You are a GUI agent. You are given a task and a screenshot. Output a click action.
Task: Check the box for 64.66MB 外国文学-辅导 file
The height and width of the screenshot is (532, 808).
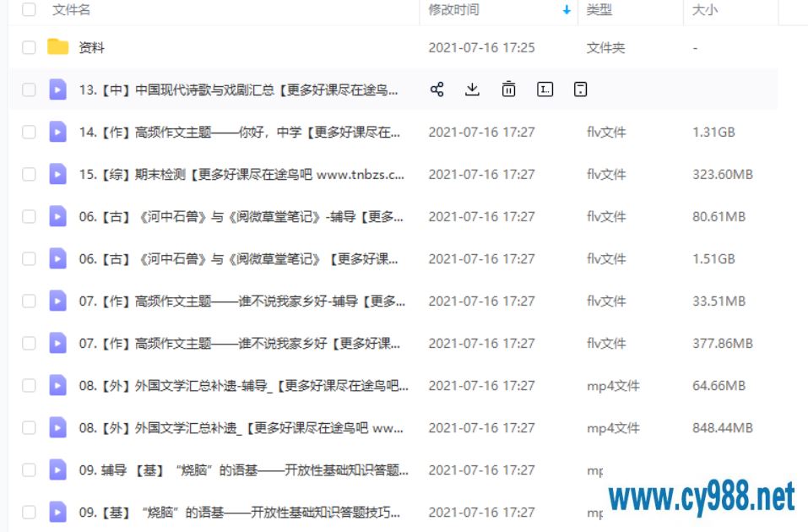tap(29, 386)
